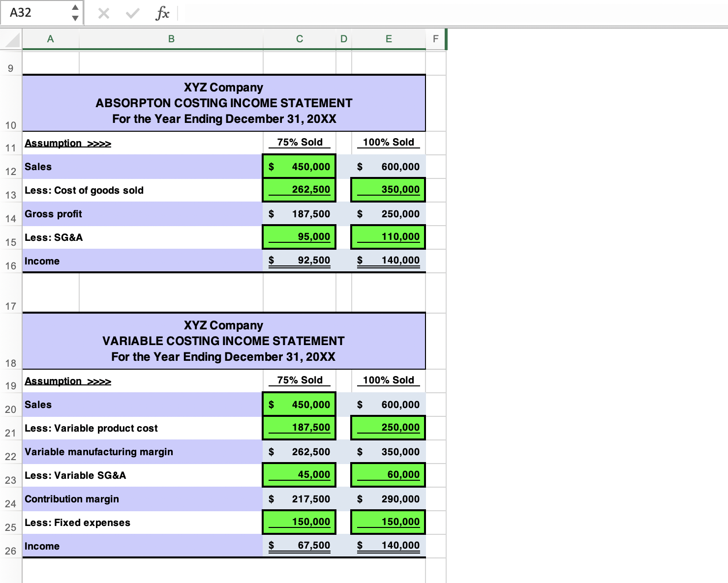The image size is (728, 583).
Task: Click the Sales cell showing 450,000
Action: pyautogui.click(x=299, y=167)
